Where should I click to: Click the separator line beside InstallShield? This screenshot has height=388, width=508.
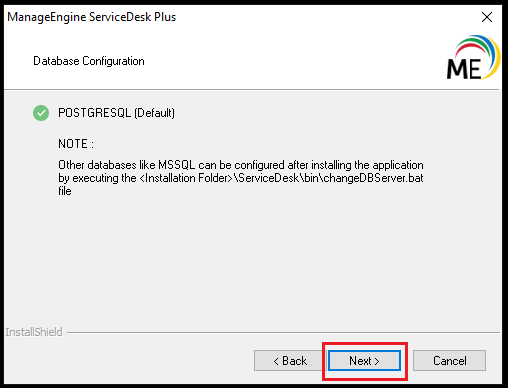tap(283, 332)
